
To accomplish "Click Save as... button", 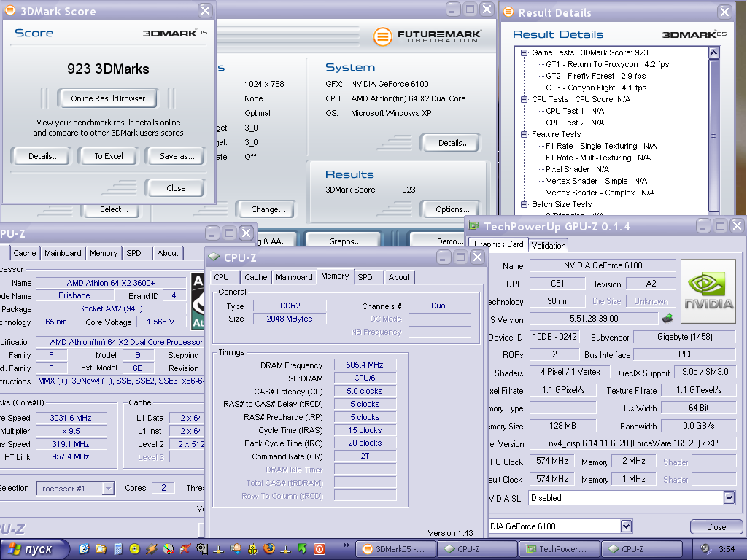I will pyautogui.click(x=177, y=156).
